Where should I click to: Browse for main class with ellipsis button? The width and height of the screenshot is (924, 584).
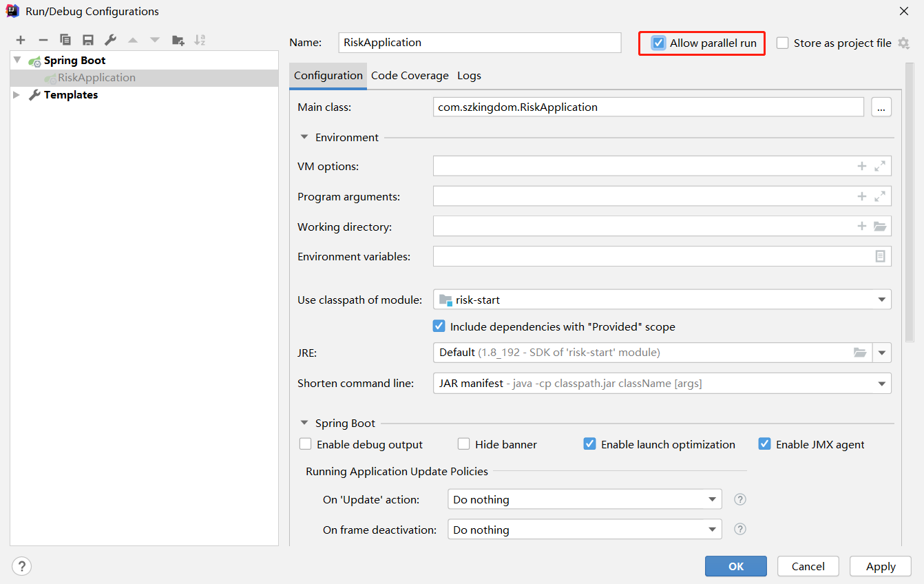(x=881, y=107)
